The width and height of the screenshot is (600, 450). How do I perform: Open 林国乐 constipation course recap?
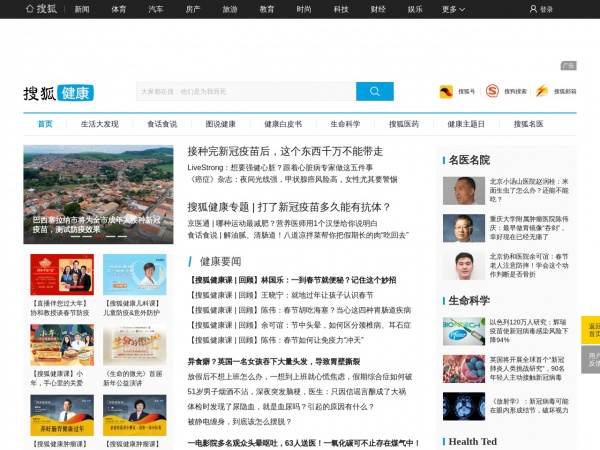tap(293, 280)
